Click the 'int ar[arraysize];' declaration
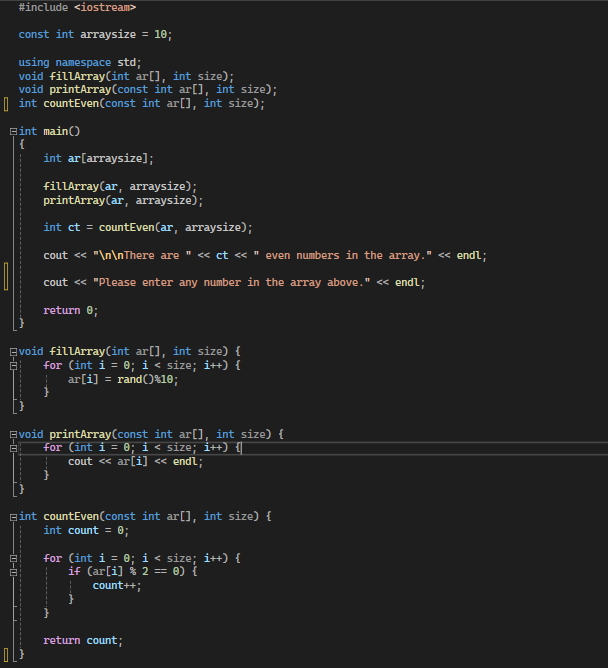608x668 pixels. pyautogui.click(x=98, y=158)
